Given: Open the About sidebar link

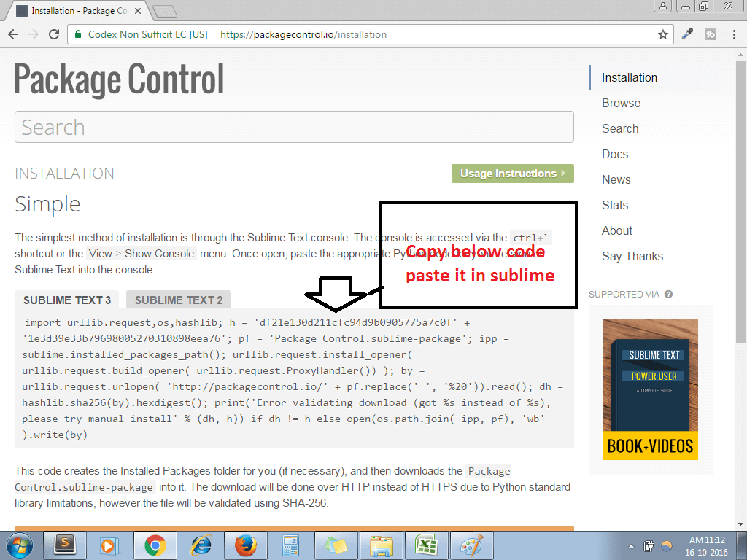Looking at the screenshot, I should click(x=617, y=230).
